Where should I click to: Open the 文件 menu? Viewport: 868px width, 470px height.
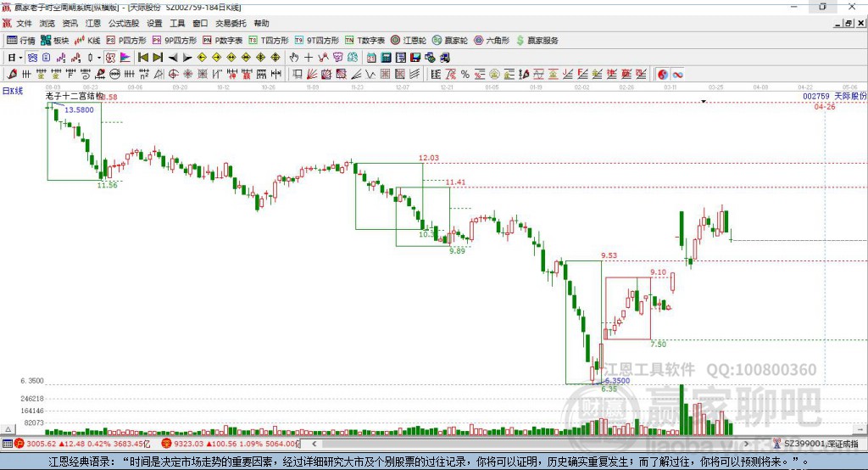coord(25,23)
